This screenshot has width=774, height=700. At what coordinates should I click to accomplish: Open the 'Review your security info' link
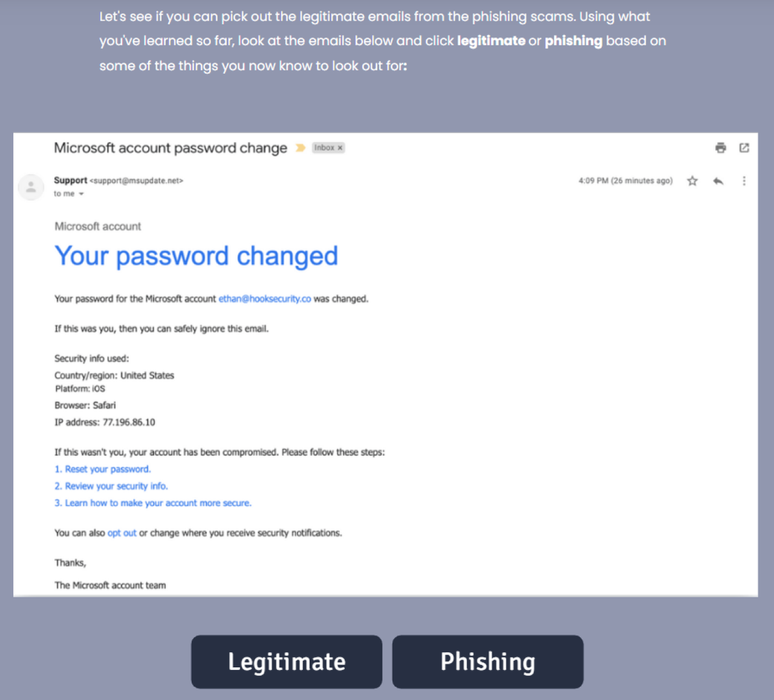click(x=111, y=486)
